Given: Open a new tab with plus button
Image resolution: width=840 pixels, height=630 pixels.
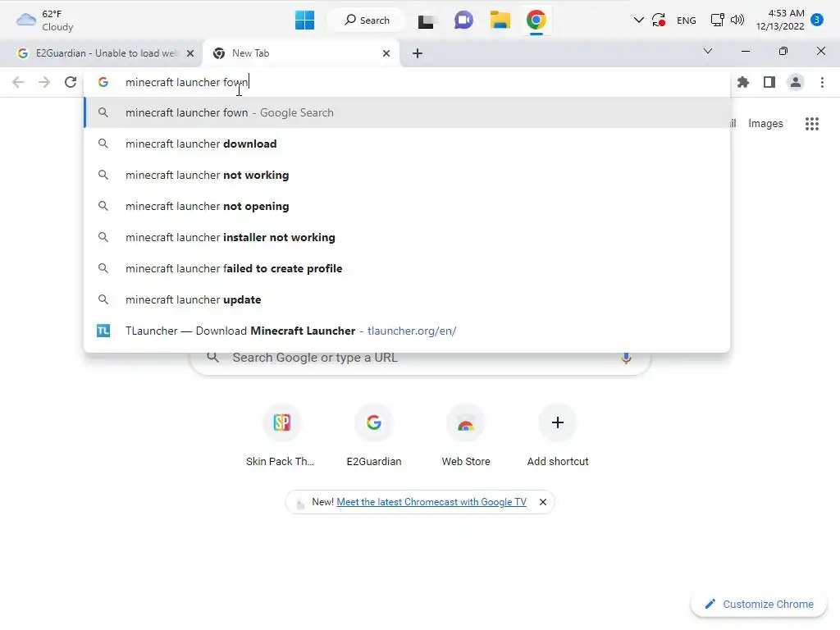Looking at the screenshot, I should point(418,53).
